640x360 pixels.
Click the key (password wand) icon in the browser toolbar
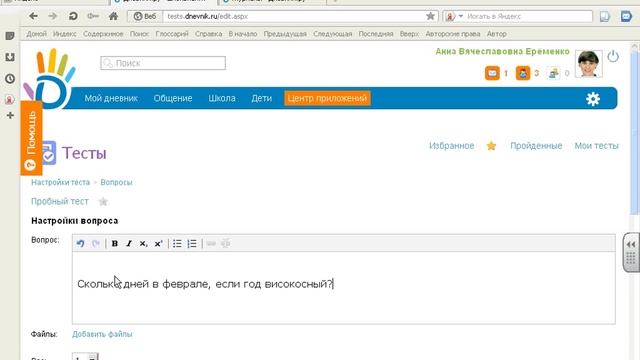[93, 16]
